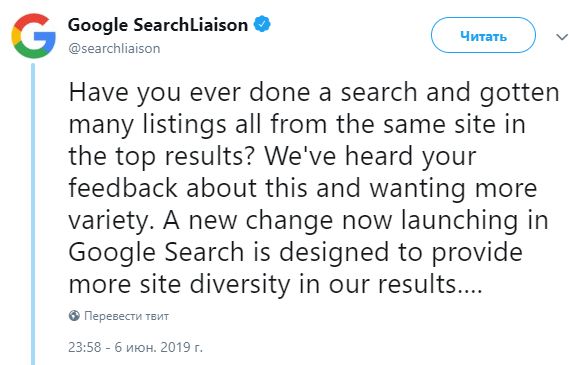Click the words Google Search in the tweet
Viewport: 569px width, 365px height.
[156, 253]
